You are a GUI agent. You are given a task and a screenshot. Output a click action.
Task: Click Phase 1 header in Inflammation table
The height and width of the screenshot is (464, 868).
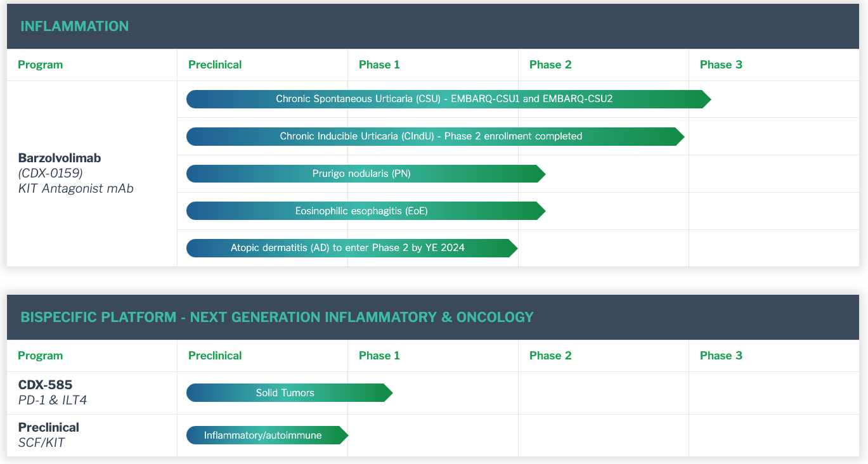379,65
